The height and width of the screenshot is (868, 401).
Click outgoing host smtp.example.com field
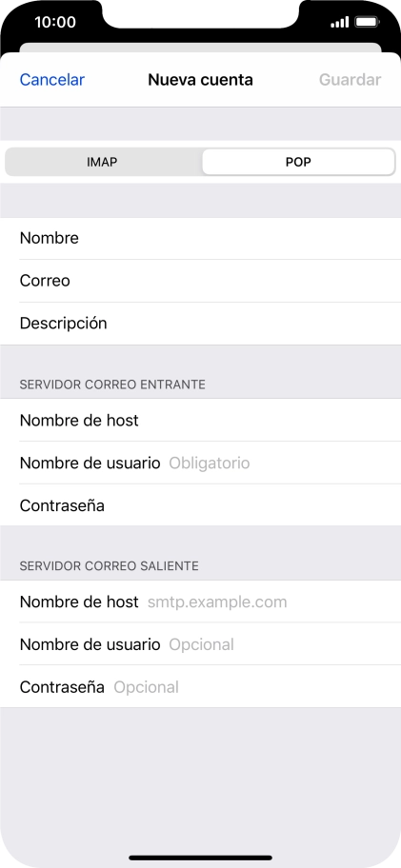click(200, 602)
